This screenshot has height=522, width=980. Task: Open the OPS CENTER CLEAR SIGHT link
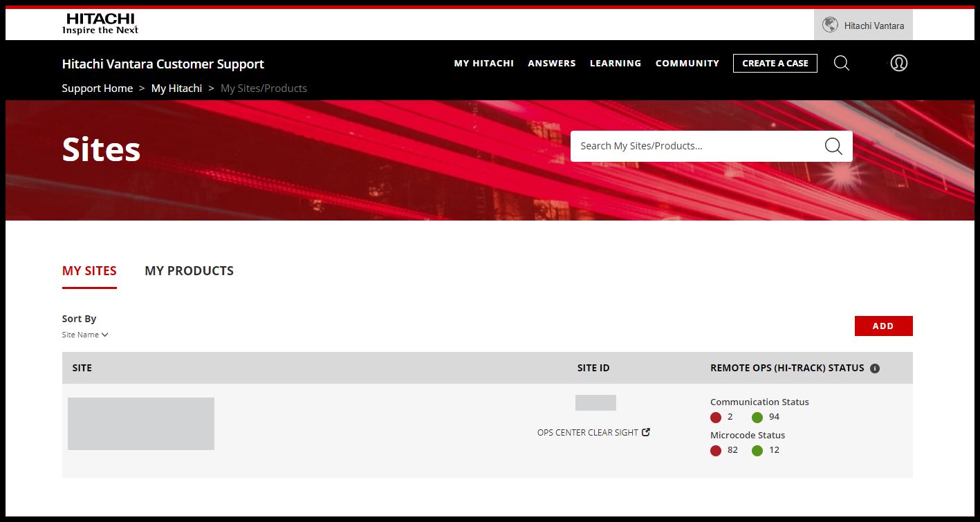tap(593, 432)
